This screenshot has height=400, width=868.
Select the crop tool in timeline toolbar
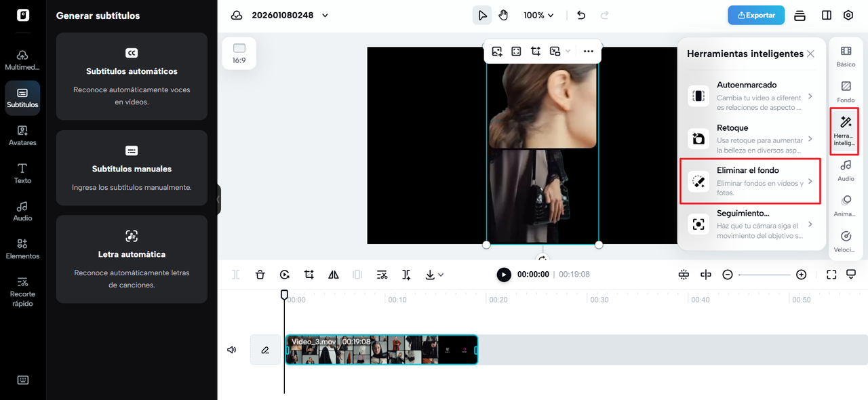pos(309,275)
